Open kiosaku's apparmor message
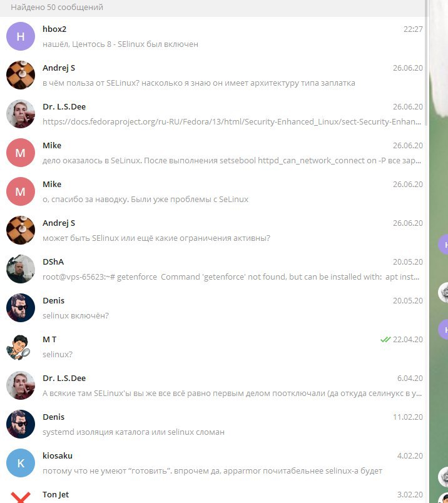 (215, 463)
